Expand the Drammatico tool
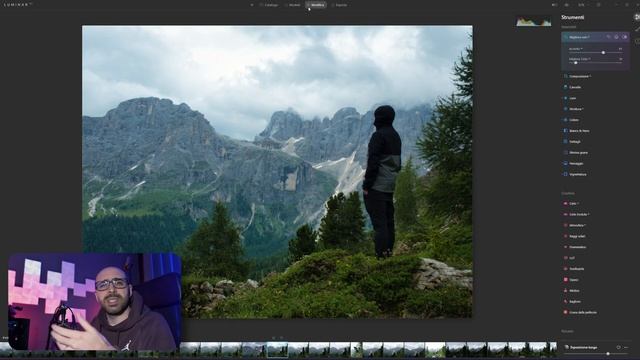The image size is (640, 360). coord(575,247)
